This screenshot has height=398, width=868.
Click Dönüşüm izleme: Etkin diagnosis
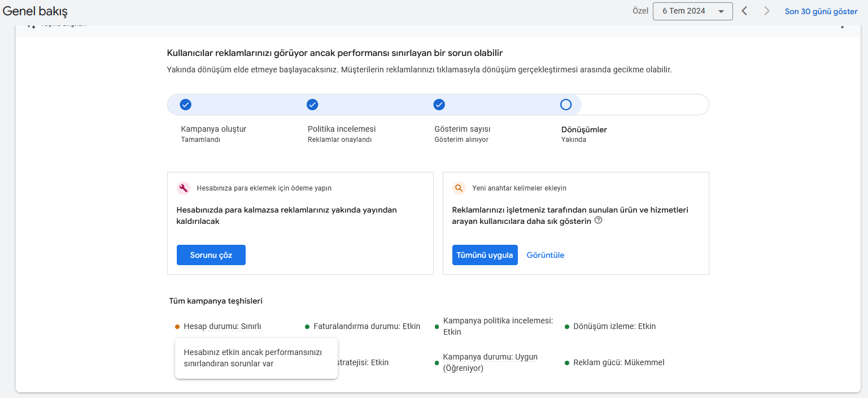(x=614, y=326)
